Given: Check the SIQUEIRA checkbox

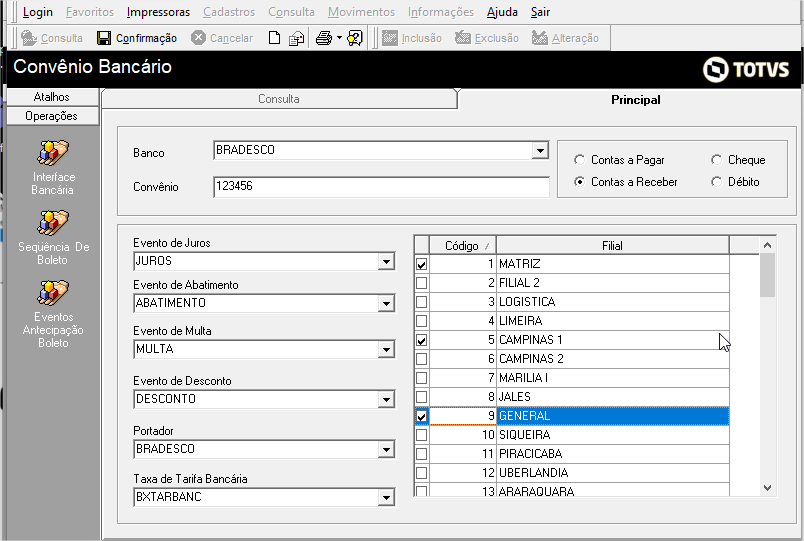Looking at the screenshot, I should click(421, 435).
